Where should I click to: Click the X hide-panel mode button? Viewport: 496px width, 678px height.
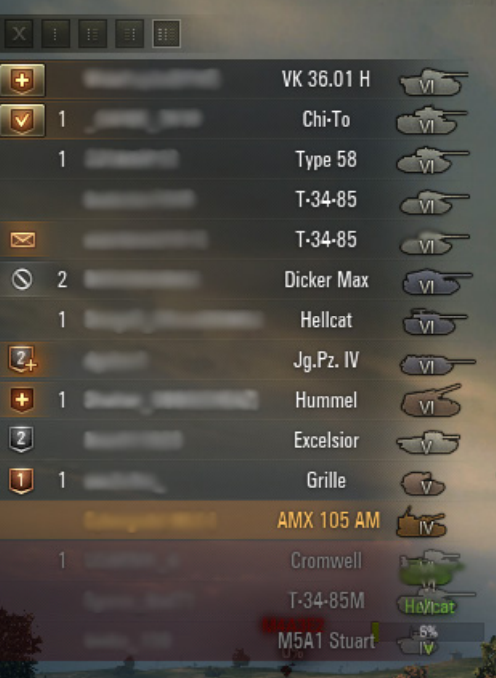[x=19, y=33]
